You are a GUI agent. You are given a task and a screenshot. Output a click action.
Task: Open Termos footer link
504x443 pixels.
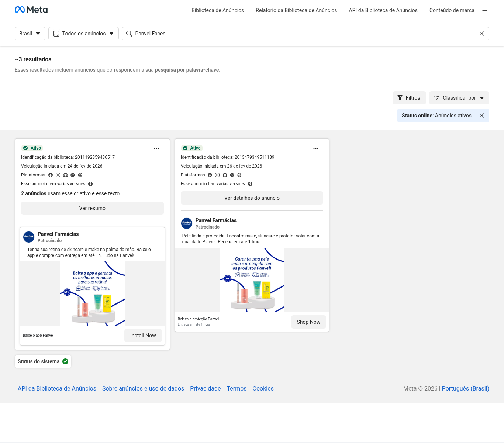237,388
